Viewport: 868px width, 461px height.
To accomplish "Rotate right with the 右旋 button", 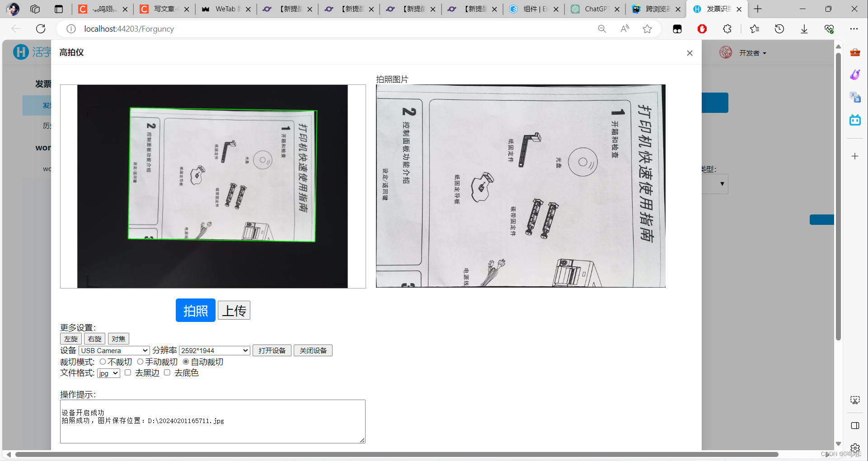I will [x=95, y=339].
